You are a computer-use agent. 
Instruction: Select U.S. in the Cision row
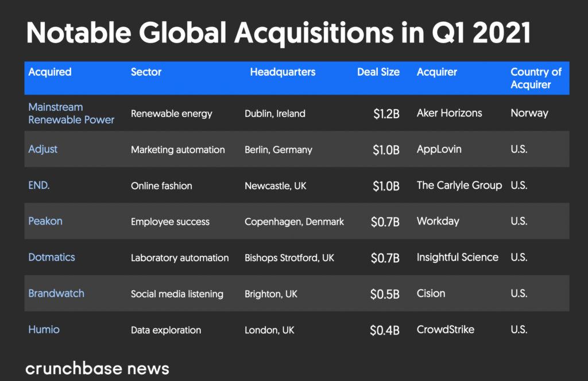coord(519,293)
